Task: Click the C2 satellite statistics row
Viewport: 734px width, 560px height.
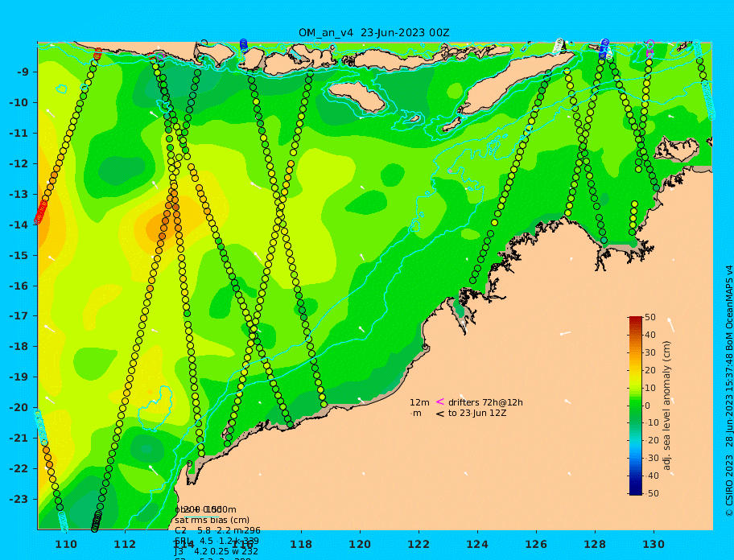Action: tap(217, 530)
